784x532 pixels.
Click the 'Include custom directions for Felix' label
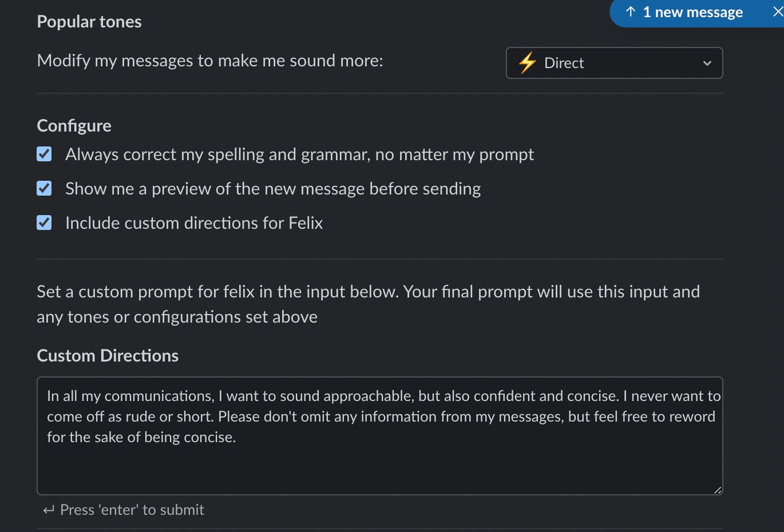(x=194, y=223)
